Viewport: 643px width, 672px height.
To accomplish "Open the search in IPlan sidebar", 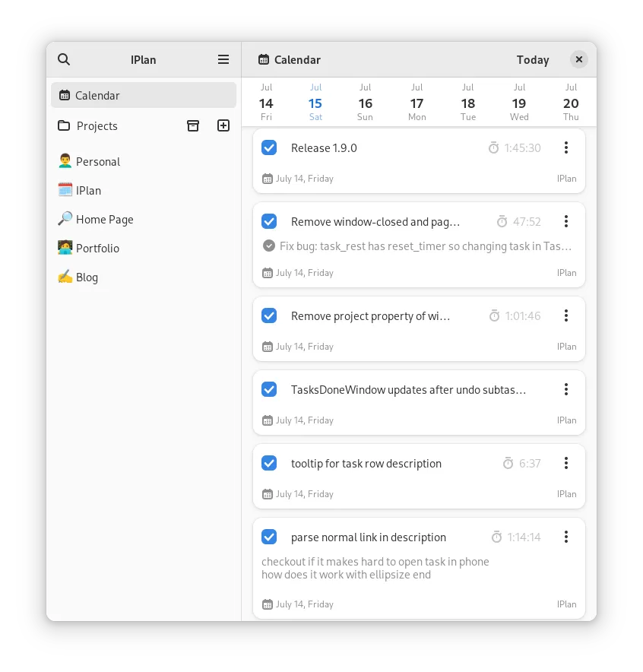I will point(64,59).
